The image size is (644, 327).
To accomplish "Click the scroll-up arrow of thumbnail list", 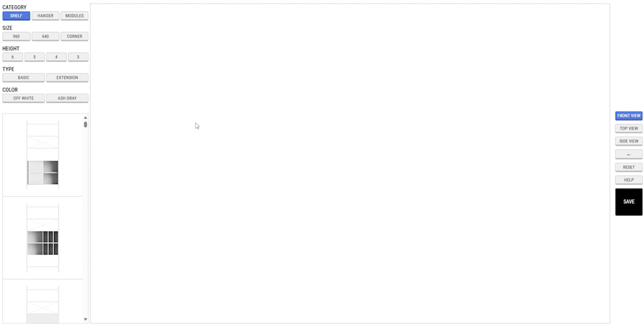I will point(85,117).
